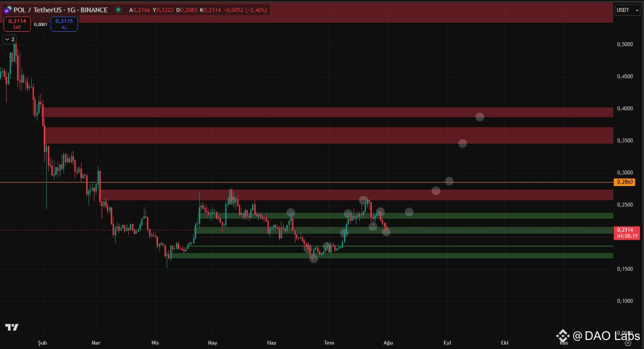Click the blue AL buy button
644x349 pixels.
[64, 24]
